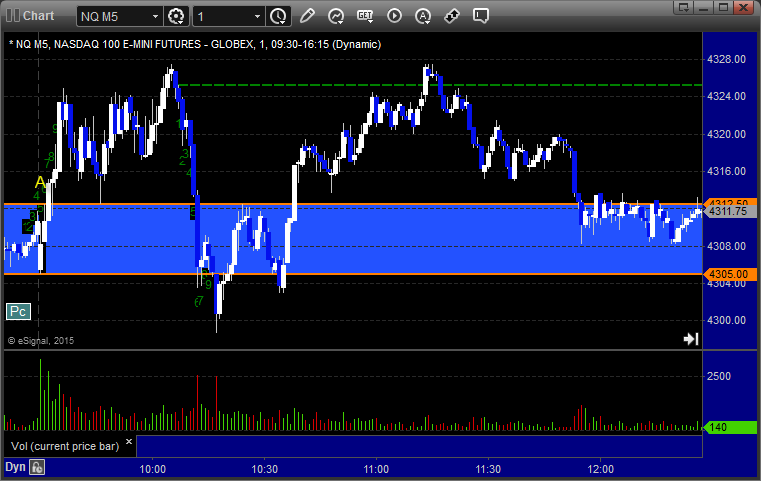Click the 4316.00 price axis label

coord(727,171)
